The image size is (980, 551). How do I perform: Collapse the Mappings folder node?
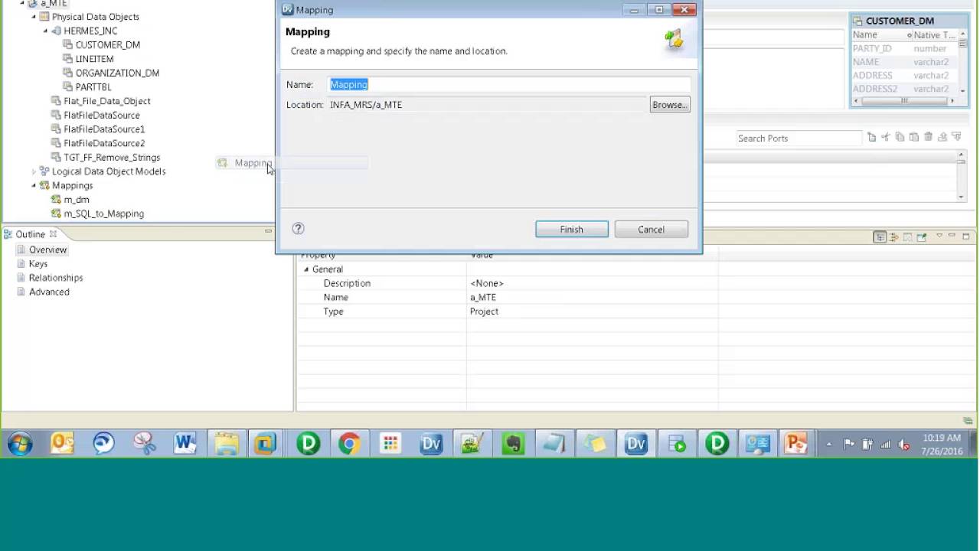point(34,185)
